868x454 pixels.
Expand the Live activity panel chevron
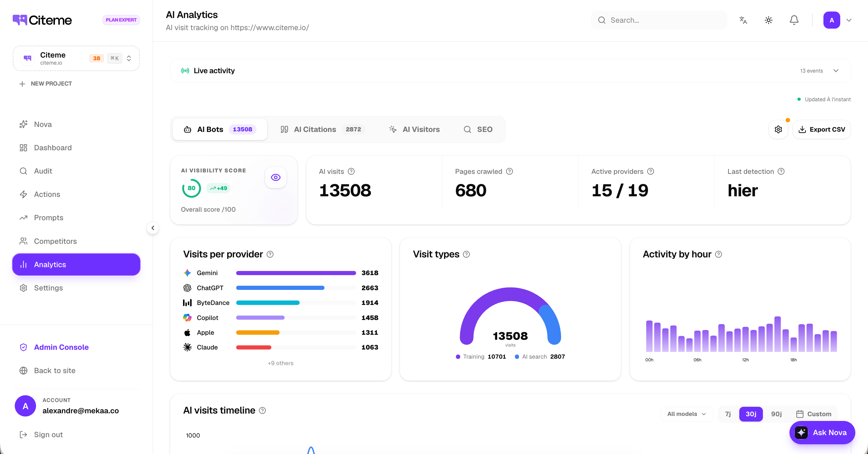click(x=836, y=71)
